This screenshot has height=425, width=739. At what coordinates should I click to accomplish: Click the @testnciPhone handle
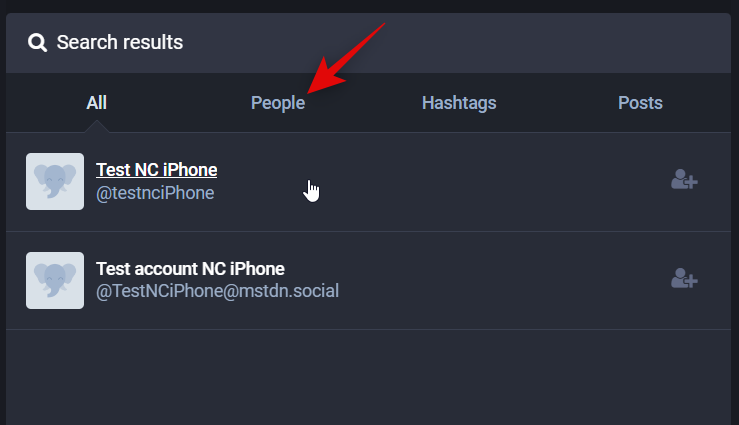(155, 193)
